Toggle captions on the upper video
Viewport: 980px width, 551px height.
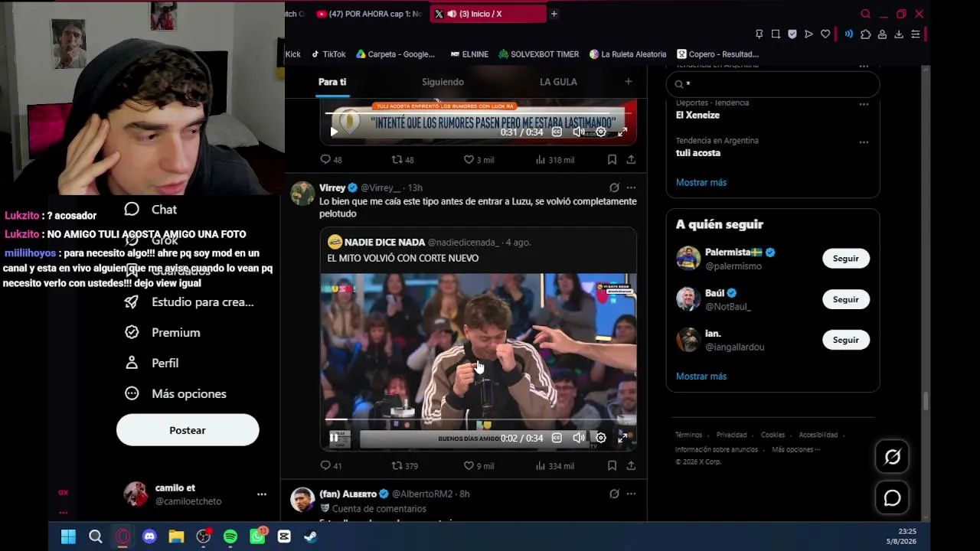point(557,132)
